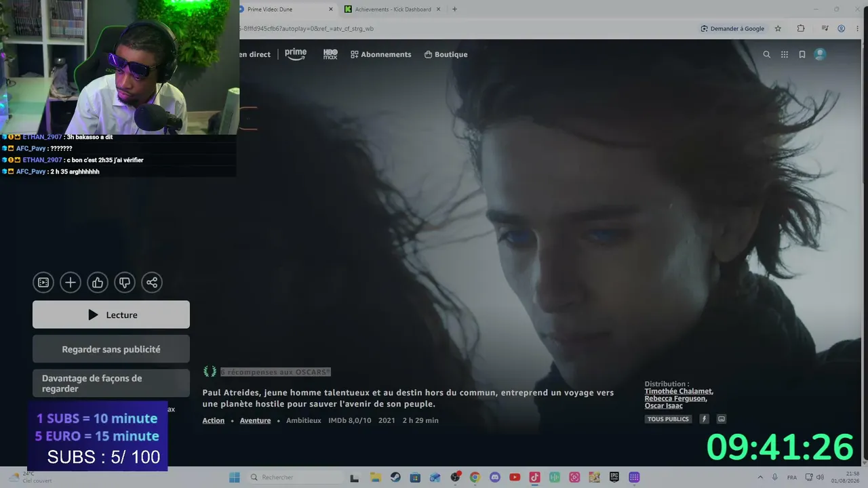868x488 pixels.
Task: Open the Aventure genre link
Action: pos(255,420)
